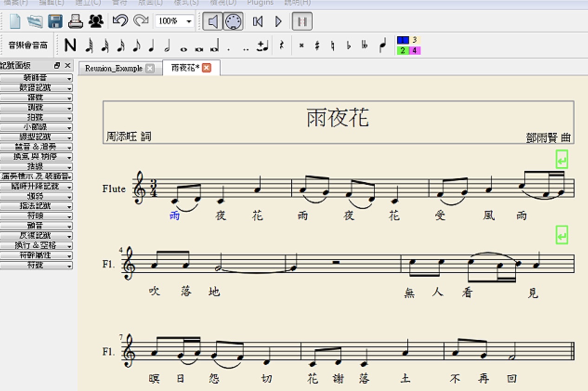The width and height of the screenshot is (588, 391).
Task: Expand the 符頭 noteheads palette
Action: click(x=36, y=216)
